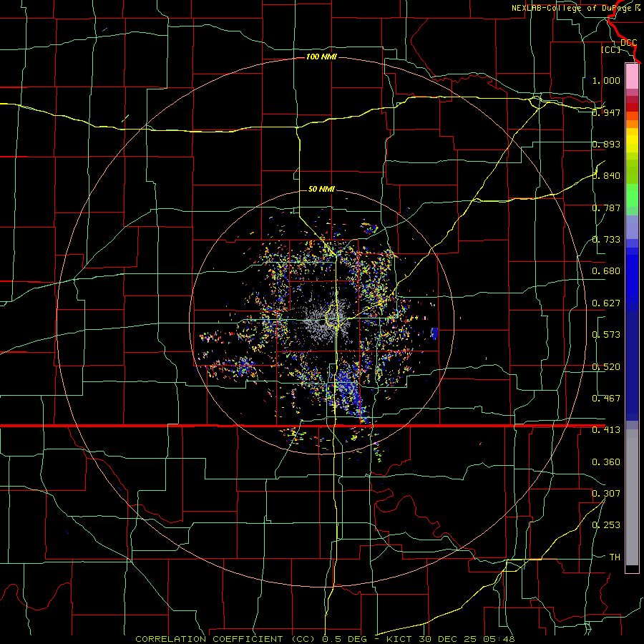
Task: Click the 100 NMI range ring label
Action: click(x=321, y=57)
